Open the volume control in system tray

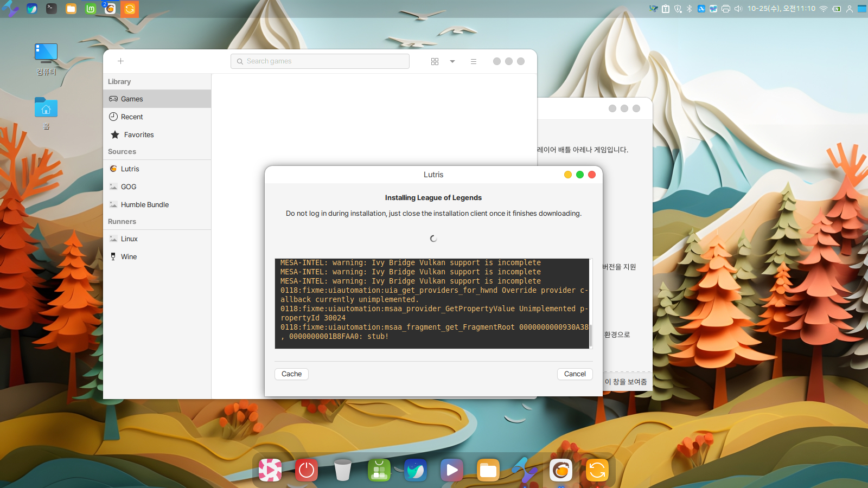point(738,9)
